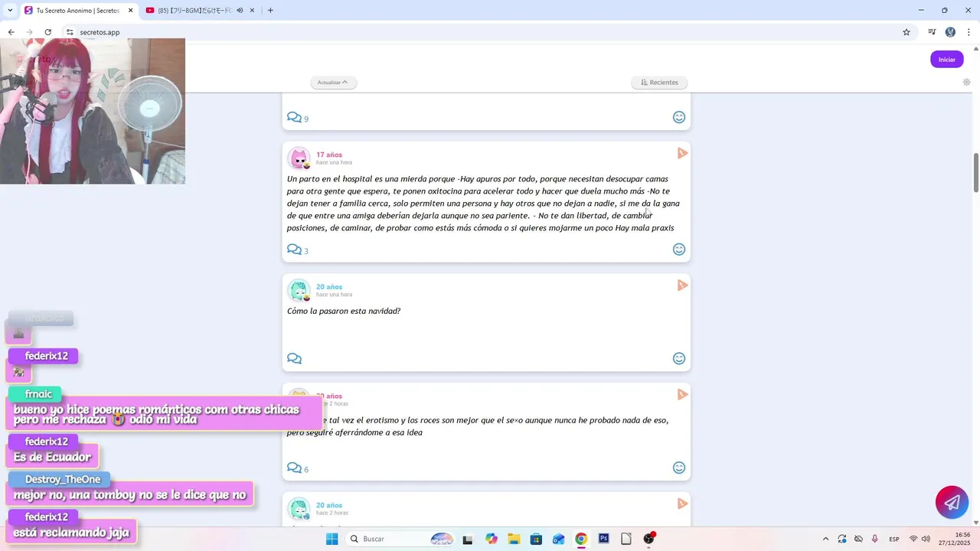This screenshot has width=980, height=551.
Task: Click "hace una hora" under 17 años
Action: [334, 162]
